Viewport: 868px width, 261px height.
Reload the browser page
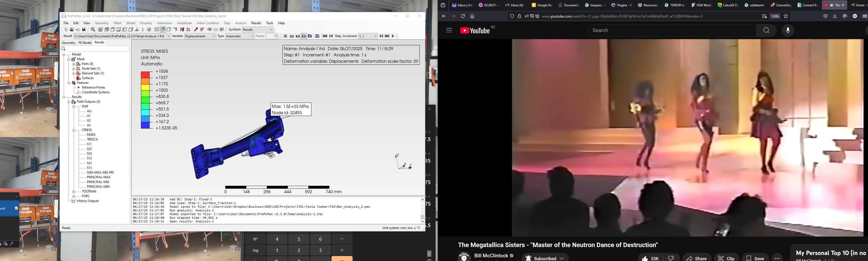pos(463,16)
